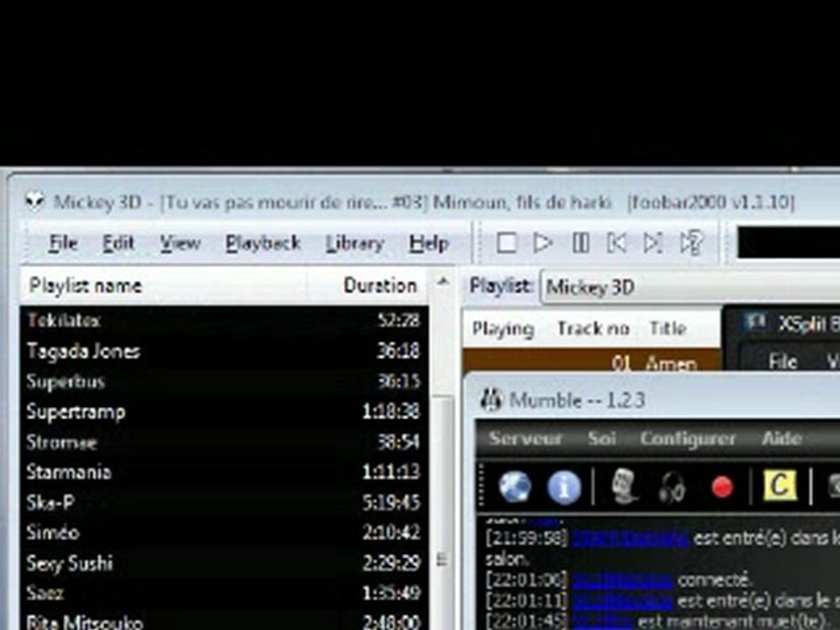
Task: Select the Starmania playlist
Action: tap(224, 472)
